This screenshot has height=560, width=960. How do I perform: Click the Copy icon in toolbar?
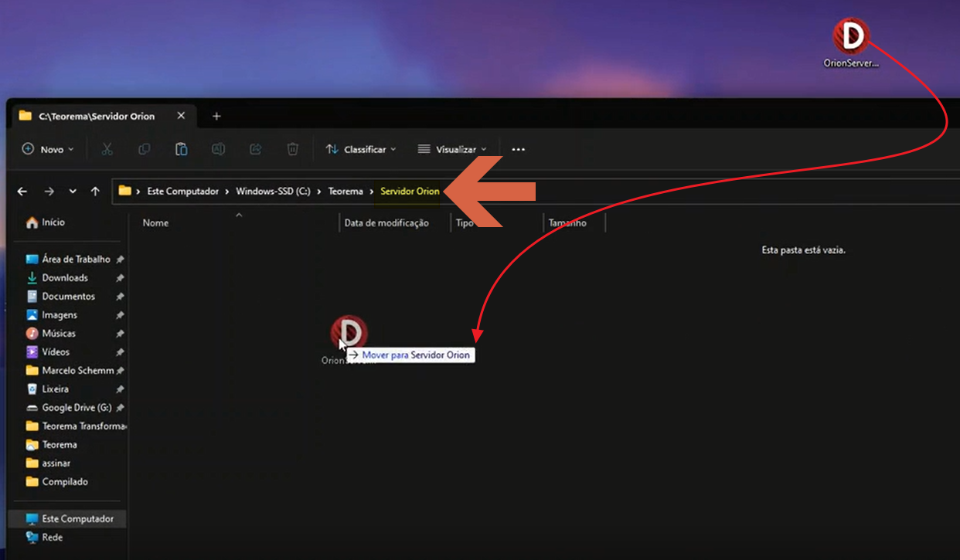(x=145, y=149)
